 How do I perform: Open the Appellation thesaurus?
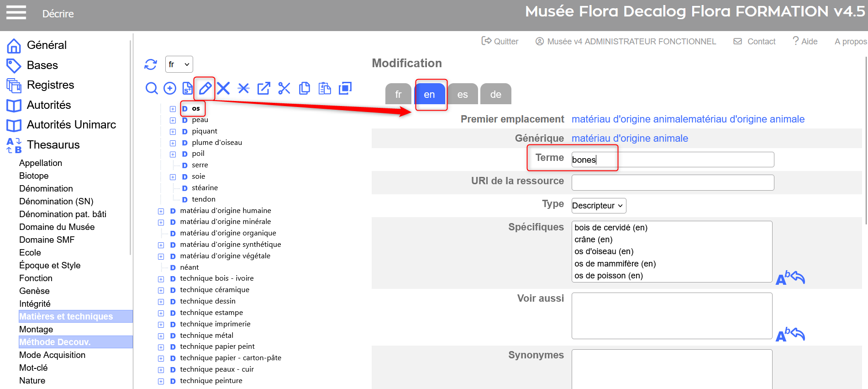(x=41, y=163)
